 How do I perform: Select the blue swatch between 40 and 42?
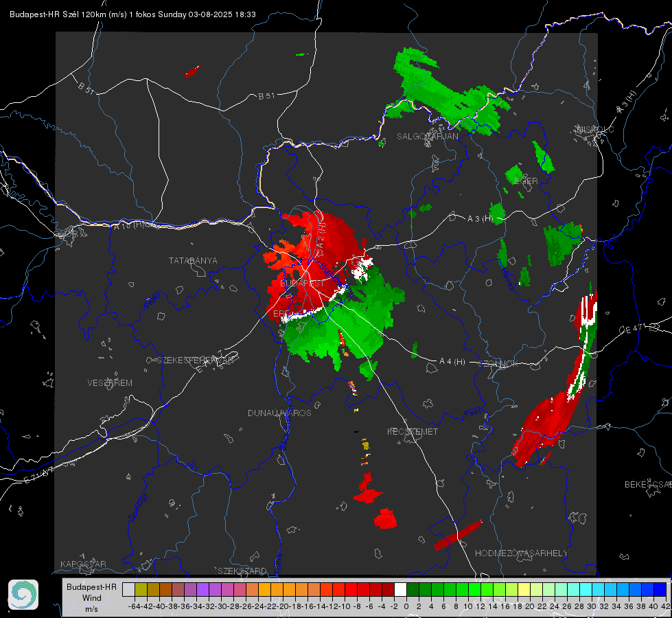click(x=661, y=590)
